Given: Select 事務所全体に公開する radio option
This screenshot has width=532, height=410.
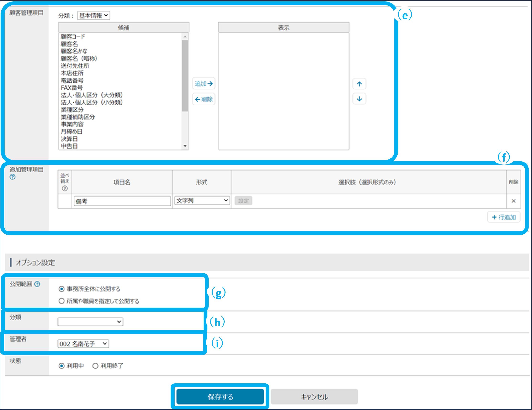Looking at the screenshot, I should click(x=62, y=289).
